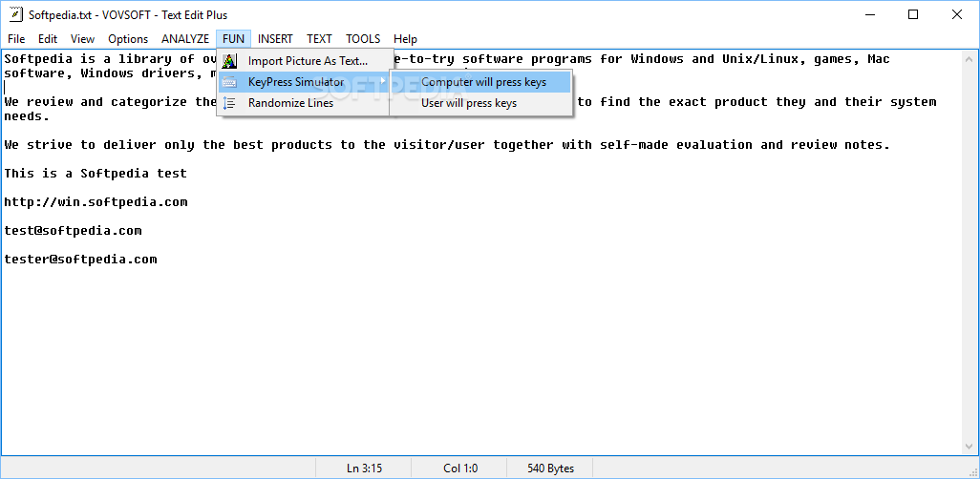Click the Import Picture As Text icon
This screenshot has height=479, width=980.
pyautogui.click(x=229, y=61)
